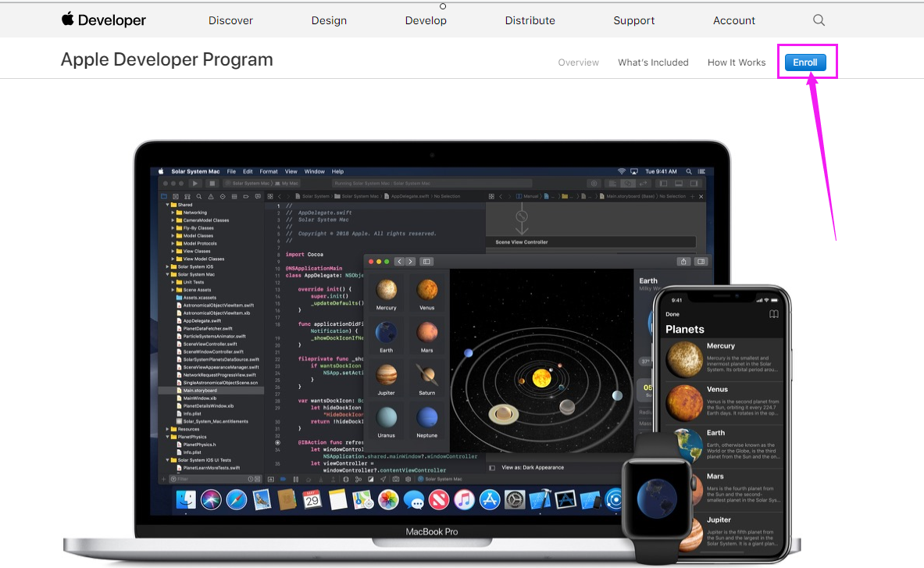Open Calendar icon showing 29
Viewport: 924px width, 568px height.
(312, 500)
